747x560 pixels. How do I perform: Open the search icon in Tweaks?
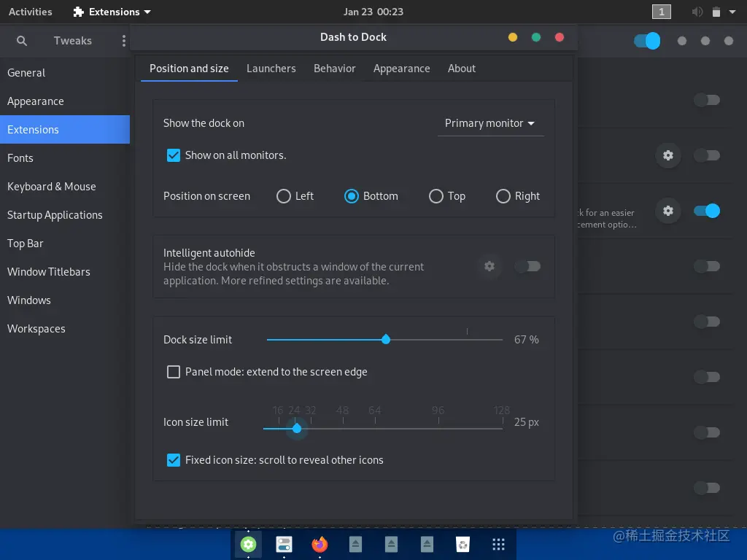(21, 41)
